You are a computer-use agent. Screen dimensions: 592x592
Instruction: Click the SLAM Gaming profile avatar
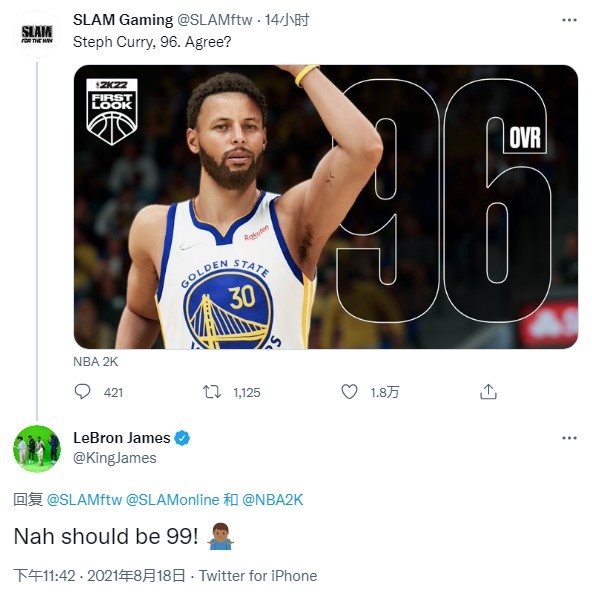(37, 34)
